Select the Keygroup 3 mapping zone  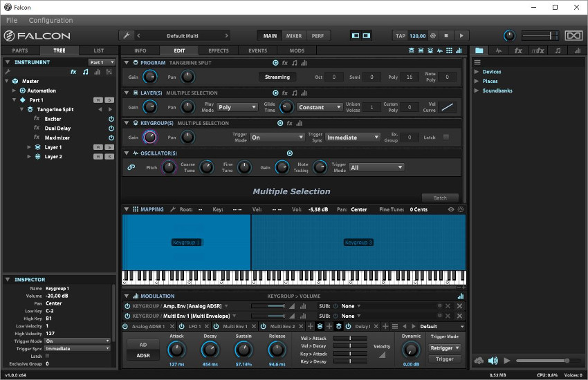(x=358, y=243)
